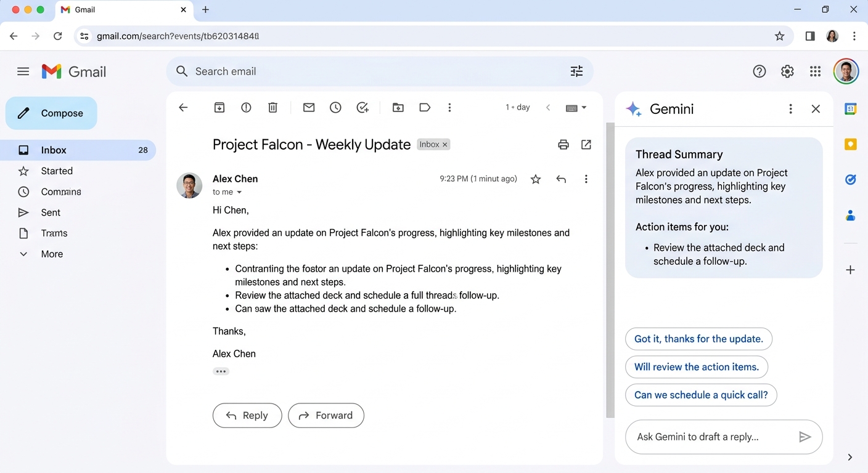868x473 pixels.
Task: Toggle the browser side panel
Action: coord(810,36)
